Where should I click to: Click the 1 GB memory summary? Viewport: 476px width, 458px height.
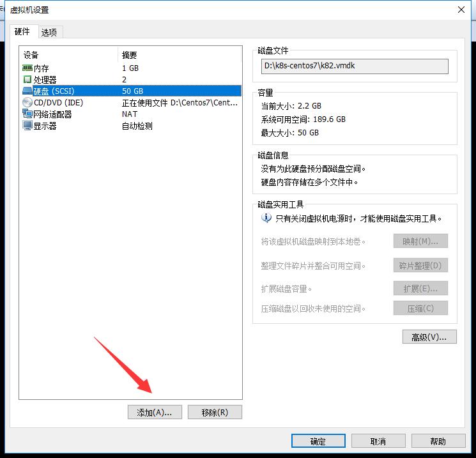[130, 68]
